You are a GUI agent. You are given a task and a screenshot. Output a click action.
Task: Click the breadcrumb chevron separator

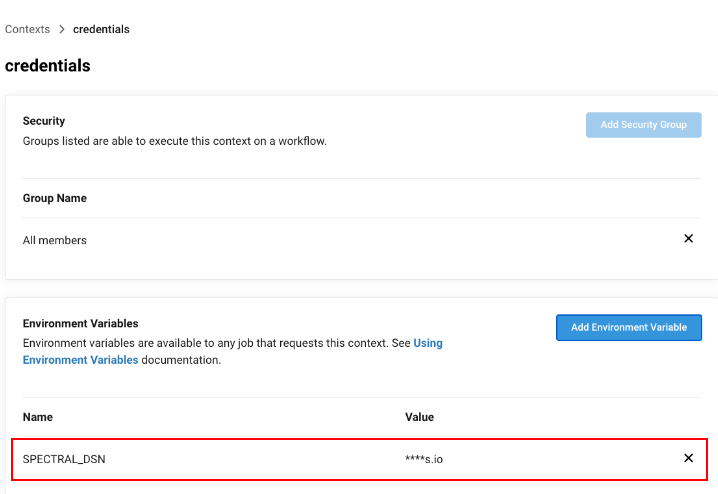click(x=62, y=29)
